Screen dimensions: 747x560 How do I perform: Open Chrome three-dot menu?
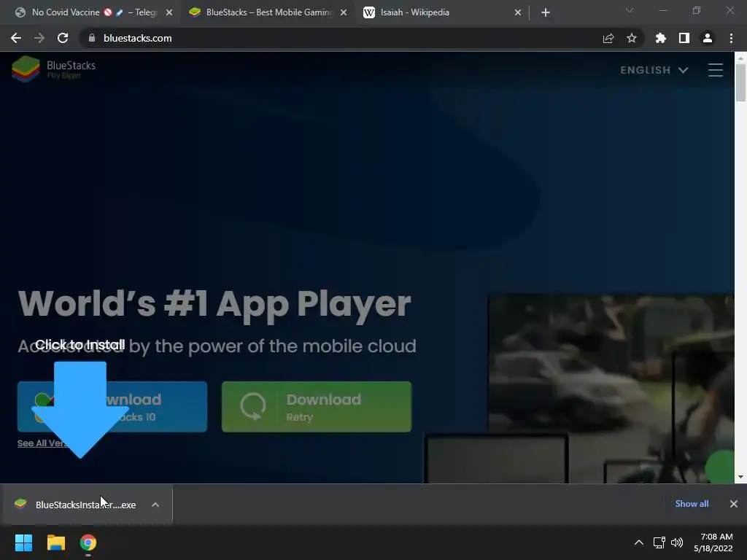(731, 38)
